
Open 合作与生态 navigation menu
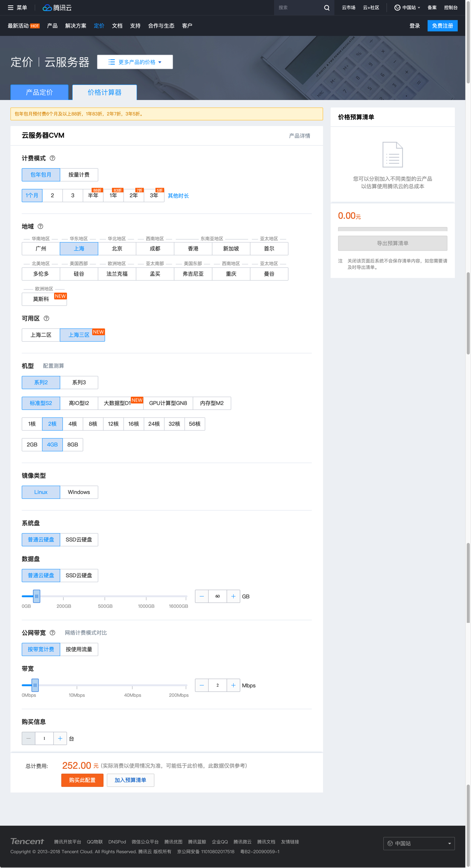coord(161,26)
